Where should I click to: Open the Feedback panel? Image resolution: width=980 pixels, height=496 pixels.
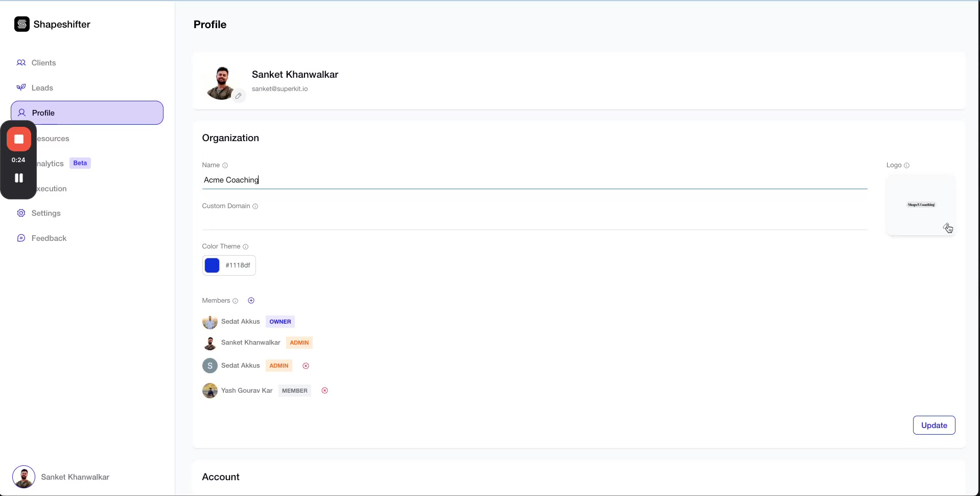(49, 238)
